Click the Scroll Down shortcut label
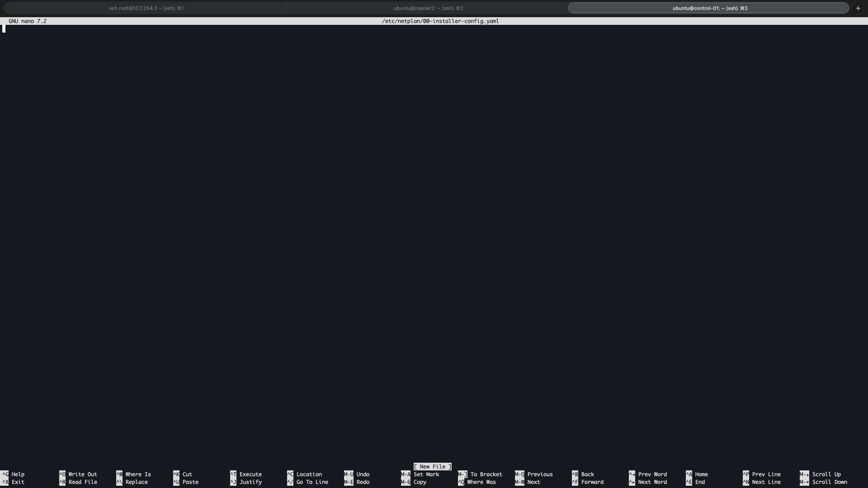This screenshot has width=868, height=488. tap(830, 482)
